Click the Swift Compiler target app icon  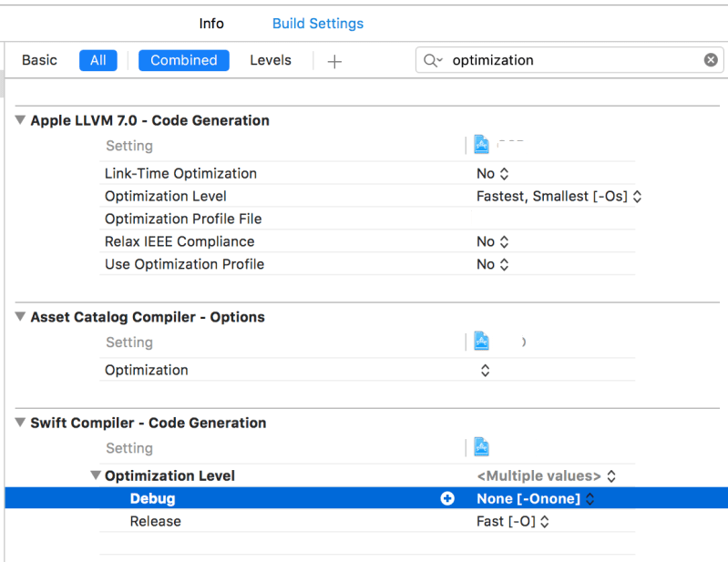(482, 447)
